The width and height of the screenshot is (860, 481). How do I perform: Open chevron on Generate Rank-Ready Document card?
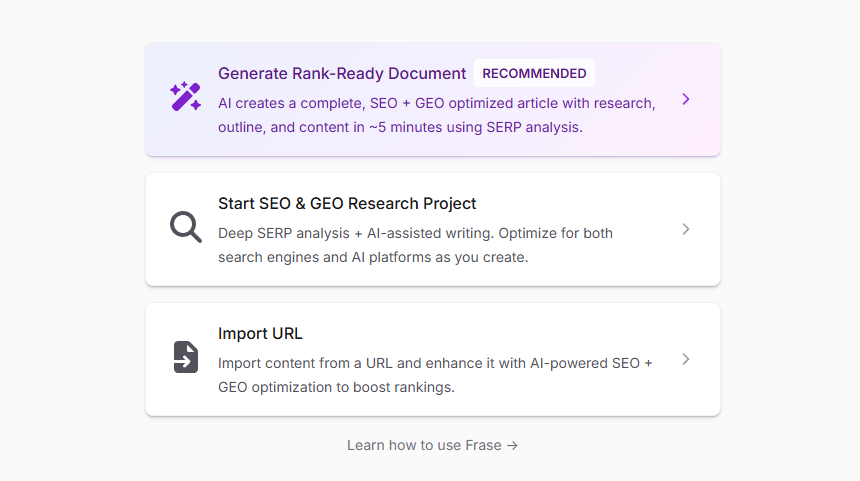[x=686, y=99]
